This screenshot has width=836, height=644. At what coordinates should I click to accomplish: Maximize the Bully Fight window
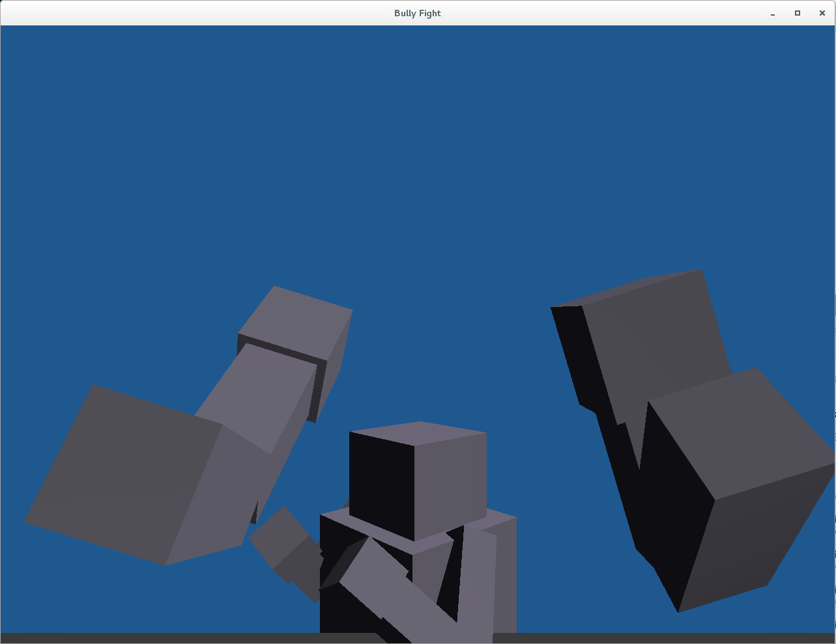coord(797,13)
